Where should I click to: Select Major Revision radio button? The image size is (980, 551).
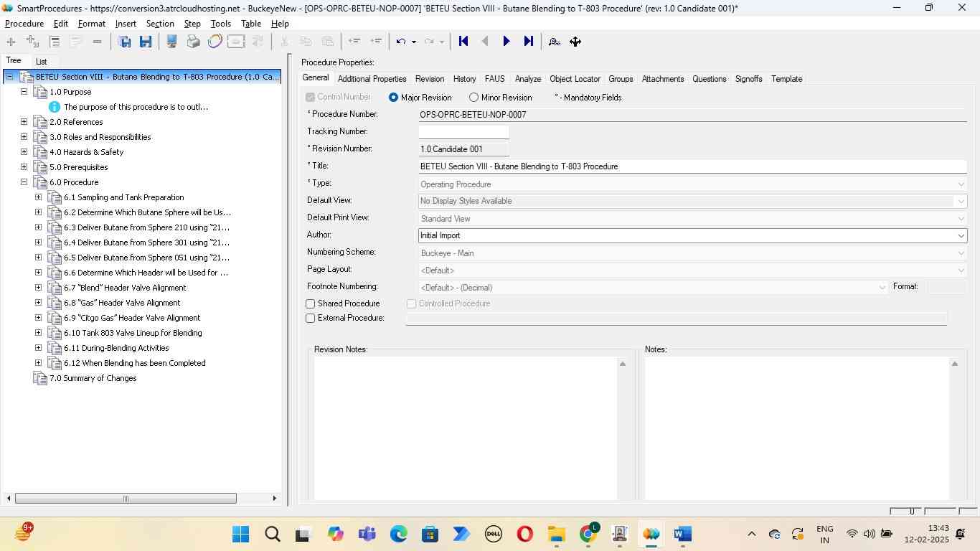[393, 98]
